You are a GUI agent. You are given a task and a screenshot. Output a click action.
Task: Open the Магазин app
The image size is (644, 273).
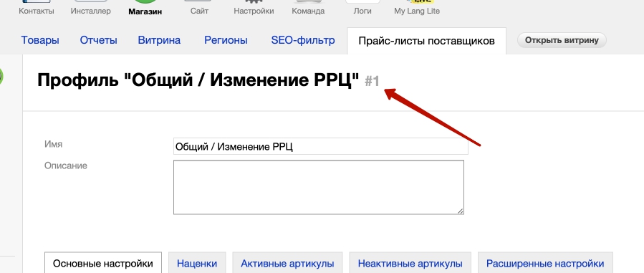145,8
